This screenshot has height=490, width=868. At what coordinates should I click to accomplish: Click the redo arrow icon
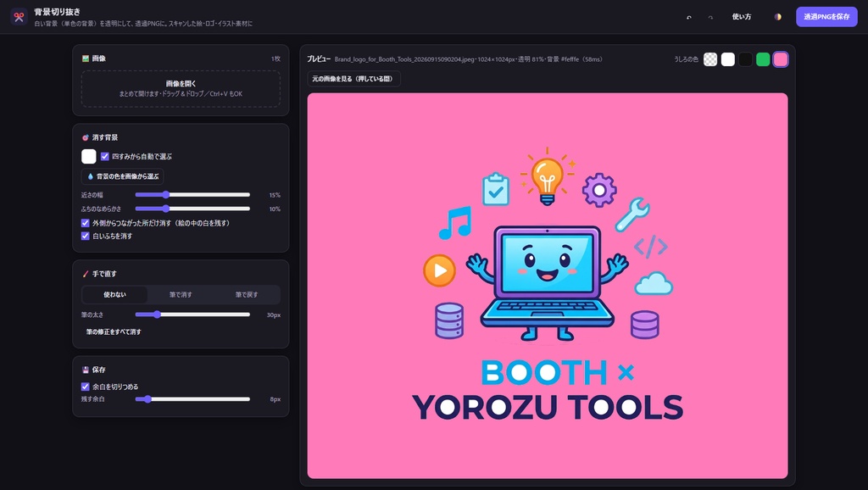click(x=710, y=17)
